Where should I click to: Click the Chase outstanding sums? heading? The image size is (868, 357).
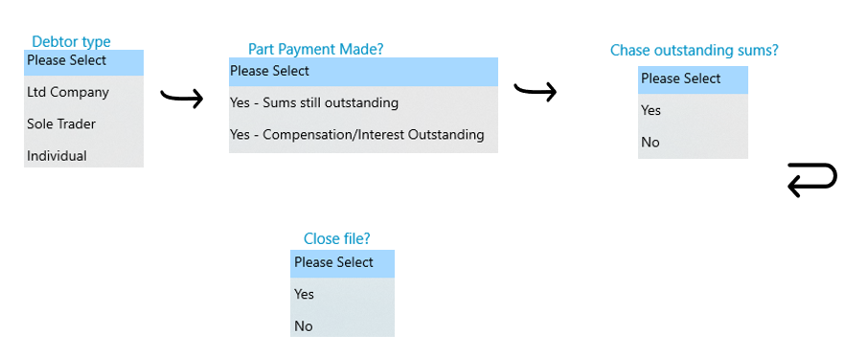coord(695,51)
